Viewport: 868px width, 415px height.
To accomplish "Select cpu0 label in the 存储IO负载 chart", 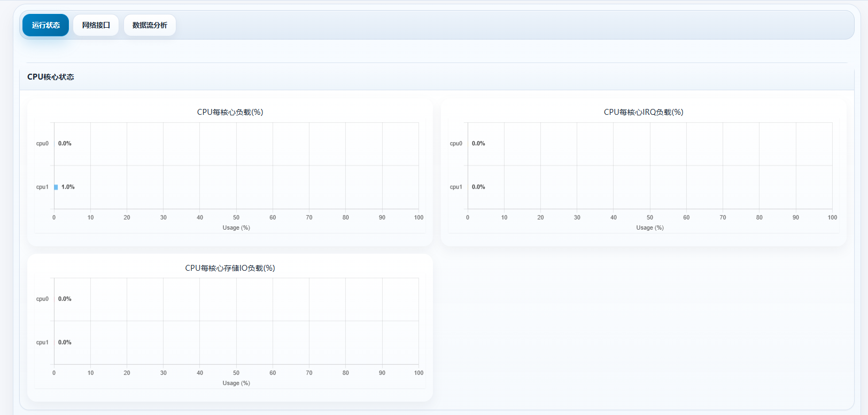I will [42, 299].
